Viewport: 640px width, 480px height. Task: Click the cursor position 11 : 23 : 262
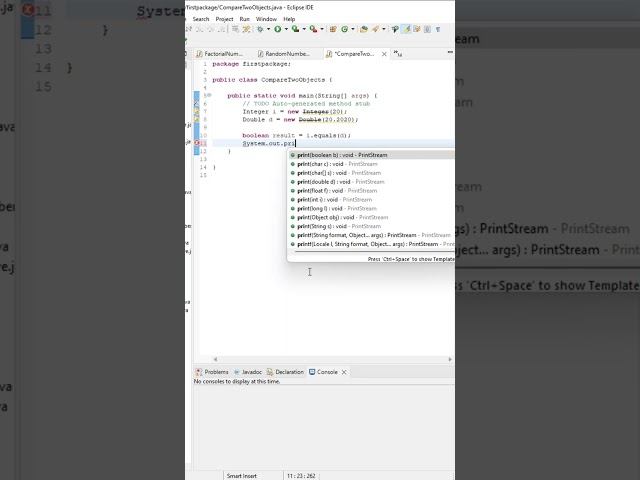click(301, 476)
